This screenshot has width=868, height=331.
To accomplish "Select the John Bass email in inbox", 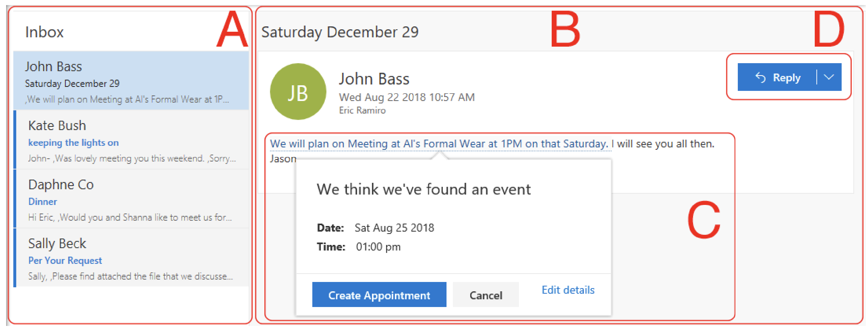I will (131, 81).
